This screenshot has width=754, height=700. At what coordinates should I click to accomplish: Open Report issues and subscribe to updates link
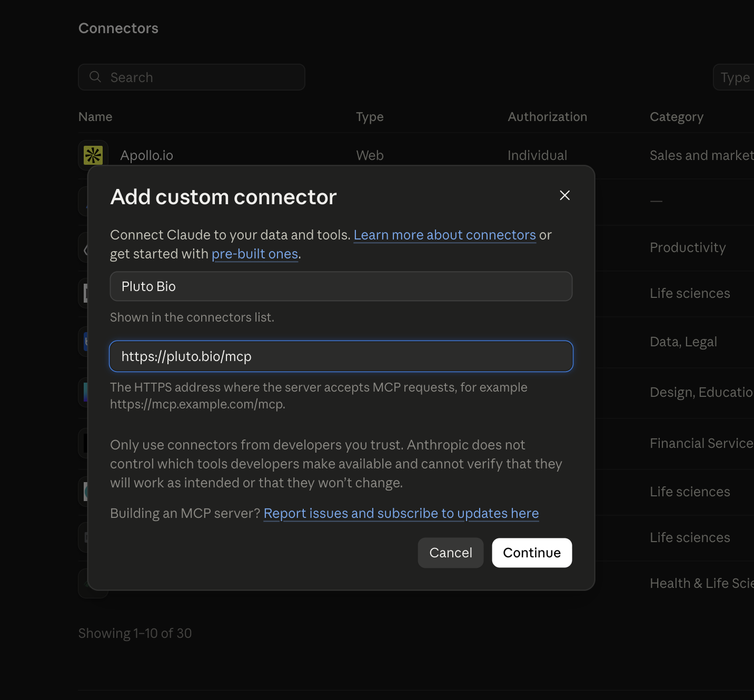click(401, 513)
